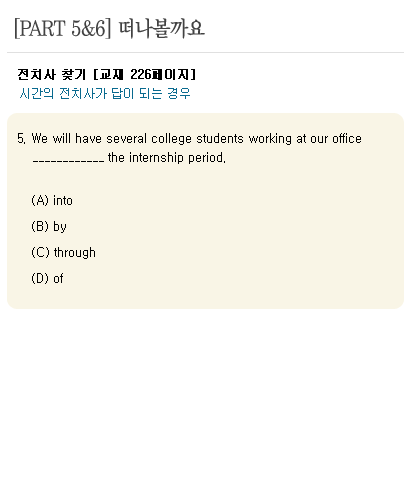410x480 pixels.
Task: Choose answer option (B) by
Action: (x=49, y=226)
